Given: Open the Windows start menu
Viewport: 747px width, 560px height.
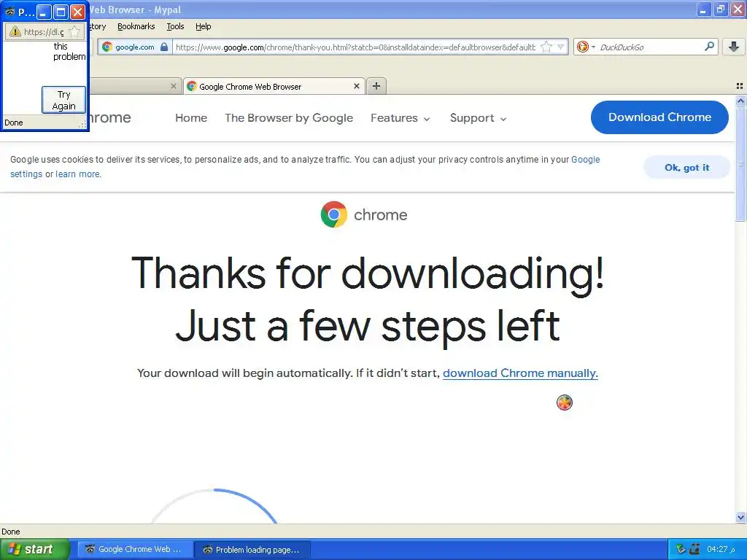Looking at the screenshot, I should [34, 549].
